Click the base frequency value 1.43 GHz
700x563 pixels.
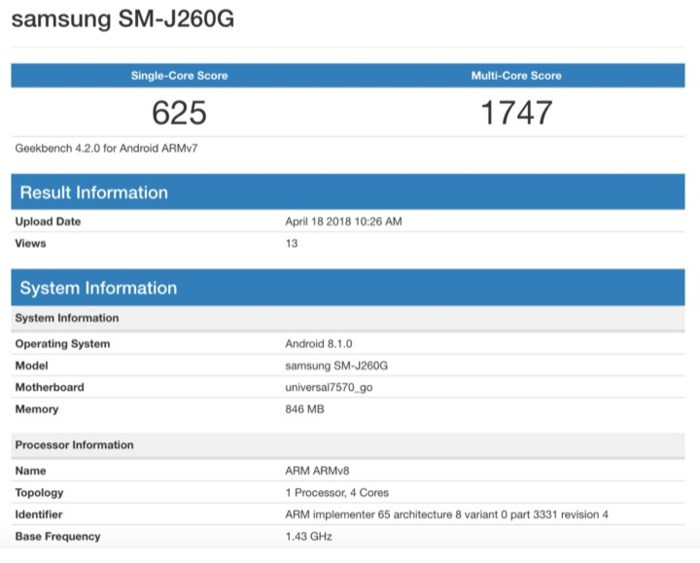[x=308, y=537]
